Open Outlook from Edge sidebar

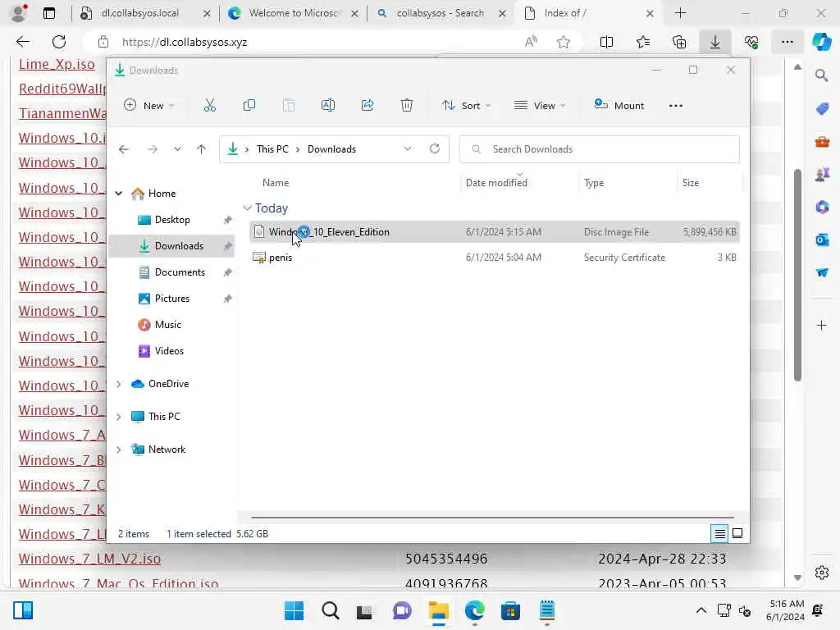(822, 240)
